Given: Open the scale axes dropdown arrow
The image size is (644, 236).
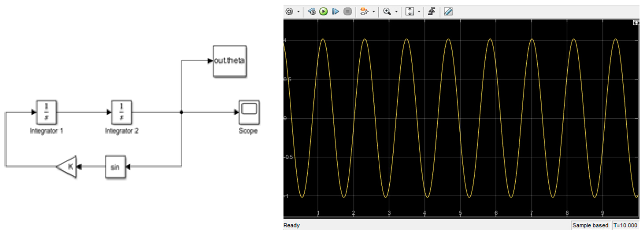Looking at the screenshot, I should click(419, 12).
